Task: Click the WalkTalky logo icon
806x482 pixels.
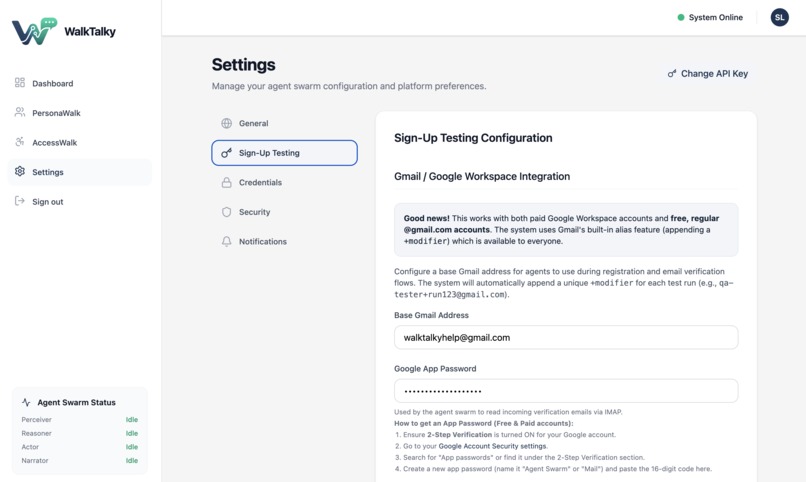Action: point(34,31)
